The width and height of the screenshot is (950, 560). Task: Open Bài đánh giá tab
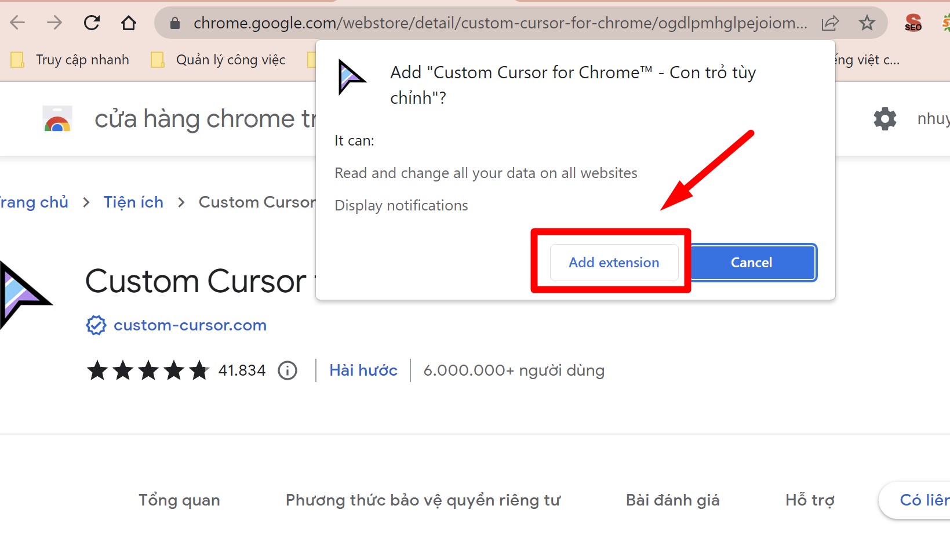coord(672,500)
